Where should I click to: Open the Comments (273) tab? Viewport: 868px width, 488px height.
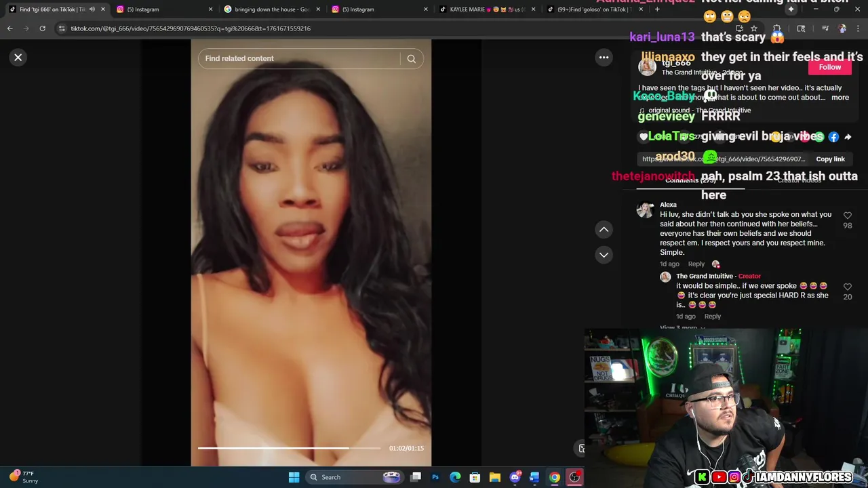tap(690, 180)
